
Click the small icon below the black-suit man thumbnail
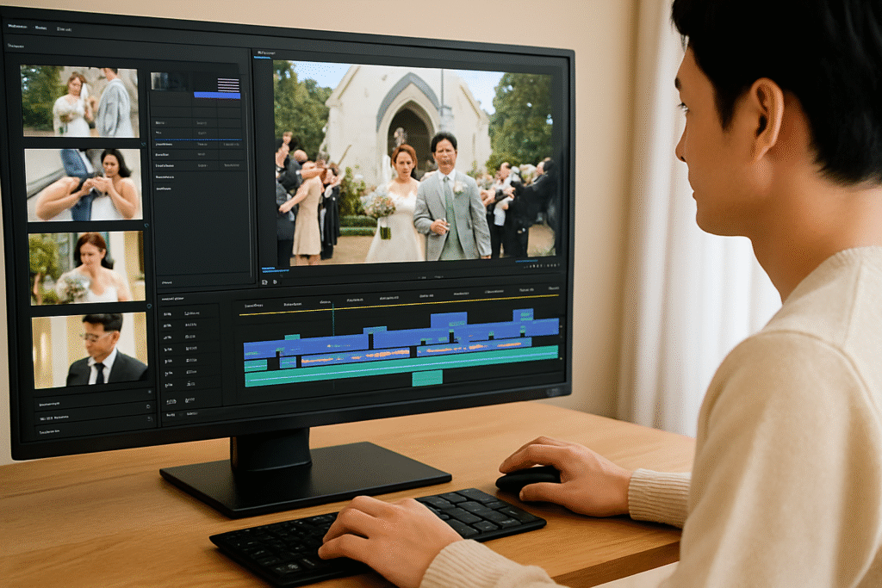[x=150, y=392]
